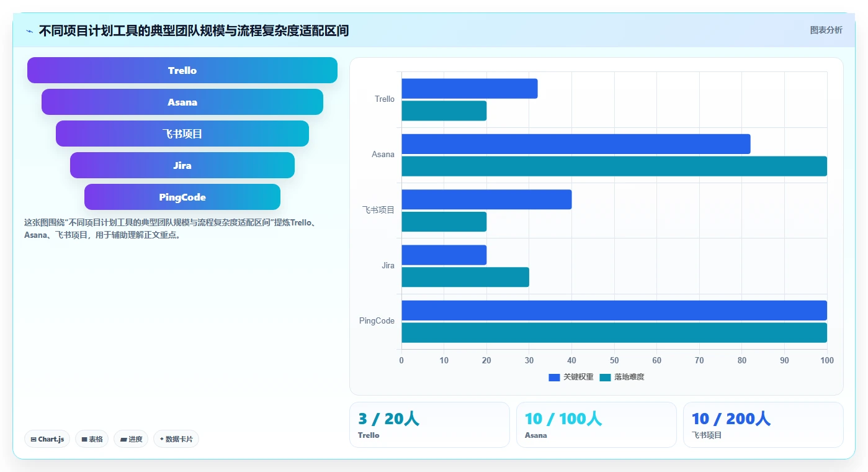Click Jira's blue 关键权重 bar
The height and width of the screenshot is (472, 868).
pos(444,255)
